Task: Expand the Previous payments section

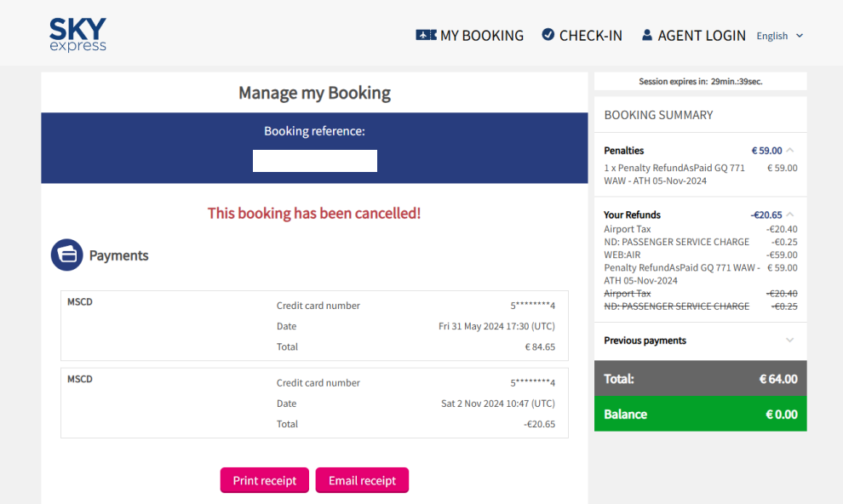Action: tap(789, 341)
